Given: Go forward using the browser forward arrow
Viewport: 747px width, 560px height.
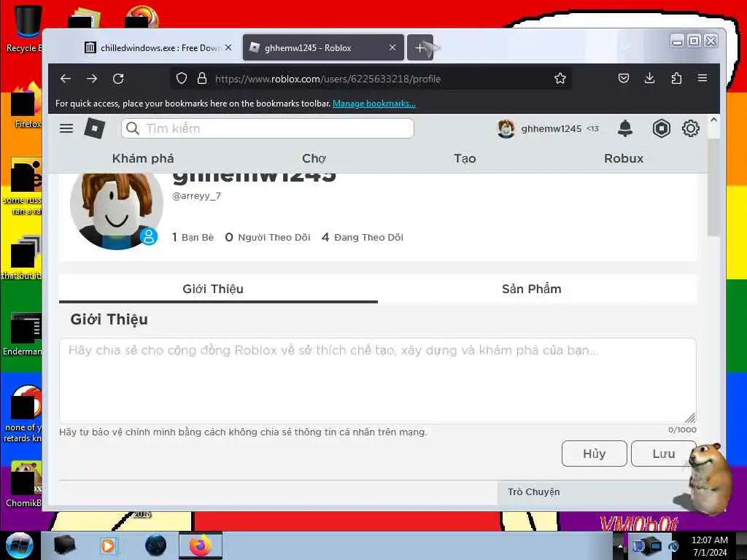Looking at the screenshot, I should [x=92, y=79].
